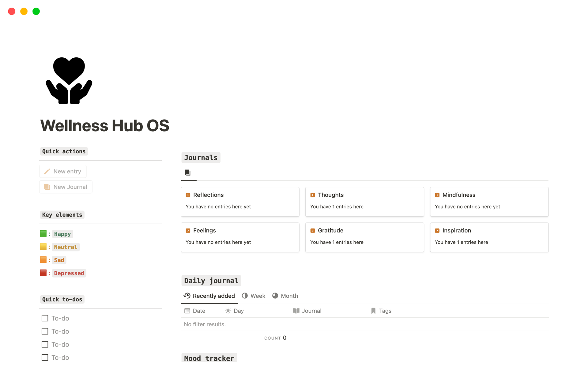Click the Feelings journal icon

point(188,230)
